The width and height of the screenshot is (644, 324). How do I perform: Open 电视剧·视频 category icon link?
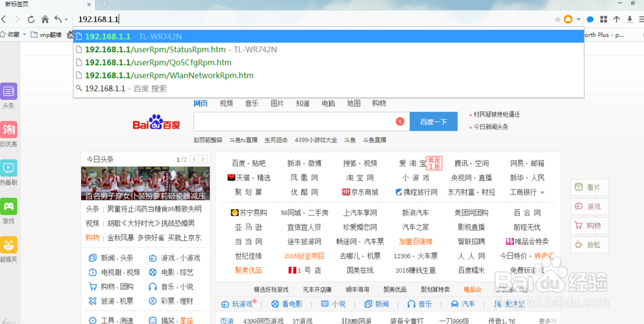pyautogui.click(x=114, y=272)
